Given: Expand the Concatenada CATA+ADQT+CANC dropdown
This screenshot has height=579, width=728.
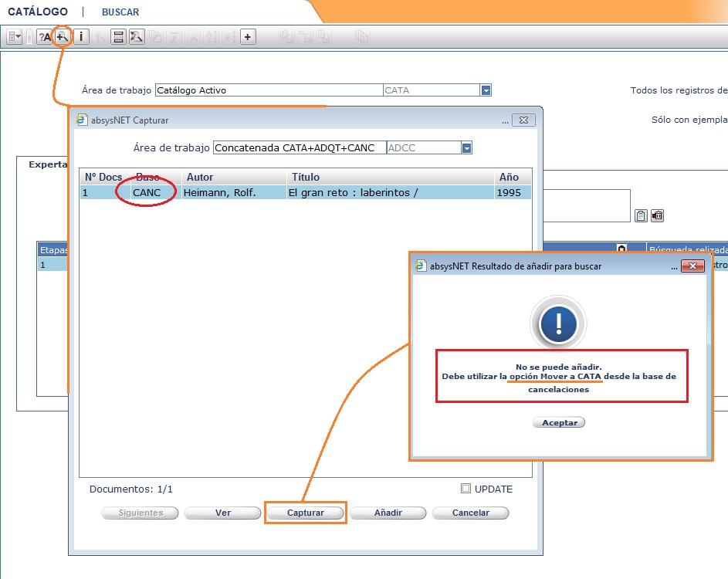Looking at the screenshot, I should pyautogui.click(x=466, y=147).
